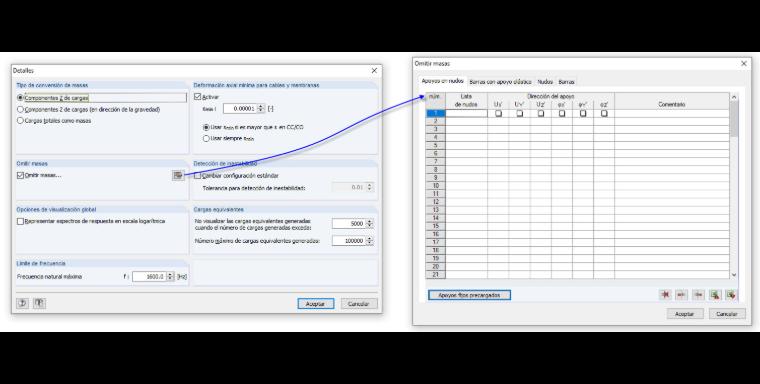
Task: Select row header 10 in the table
Action: (x=435, y=186)
